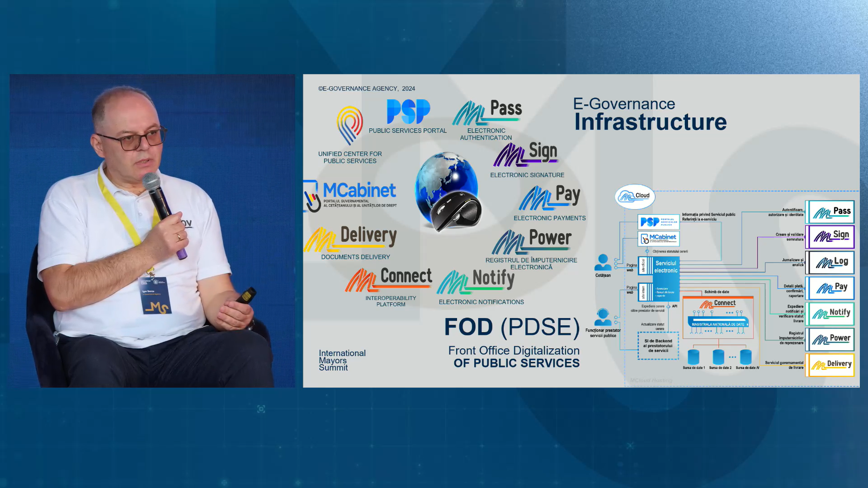Select the MPower box in the right service column
The image size is (868, 488).
pyautogui.click(x=830, y=339)
